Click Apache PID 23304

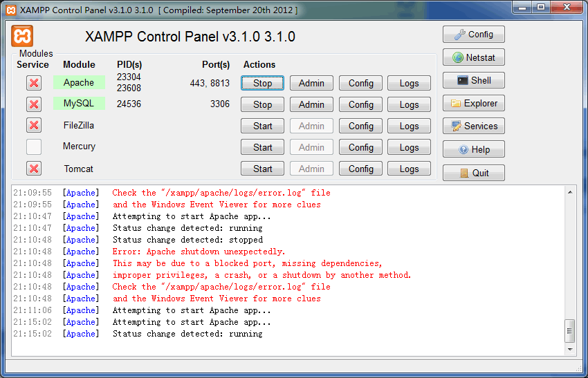click(129, 77)
